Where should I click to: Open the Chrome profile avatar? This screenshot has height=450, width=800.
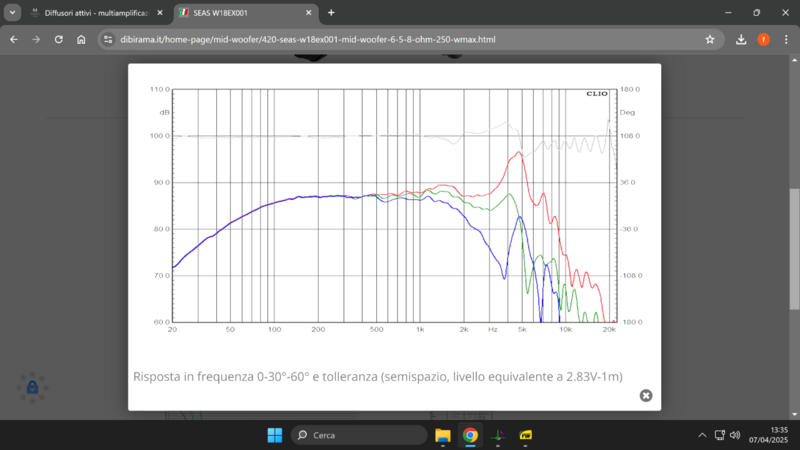[763, 39]
